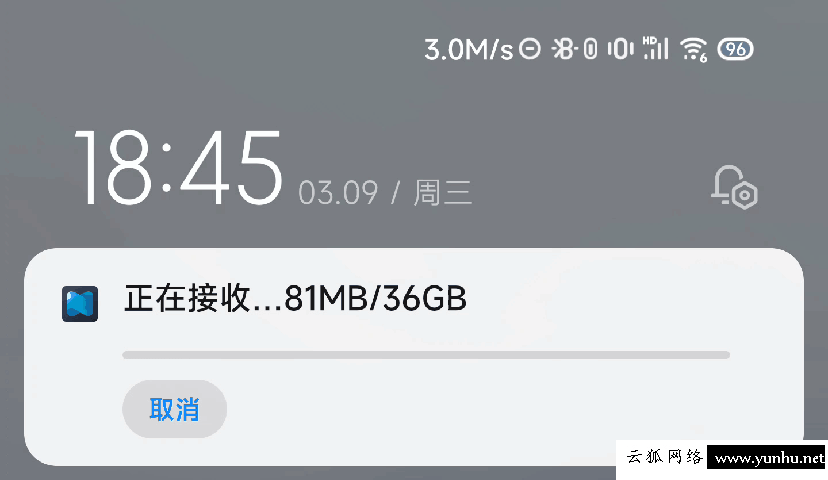This screenshot has height=480, width=828.
Task: Tap the 03.09 date text
Action: 338,193
